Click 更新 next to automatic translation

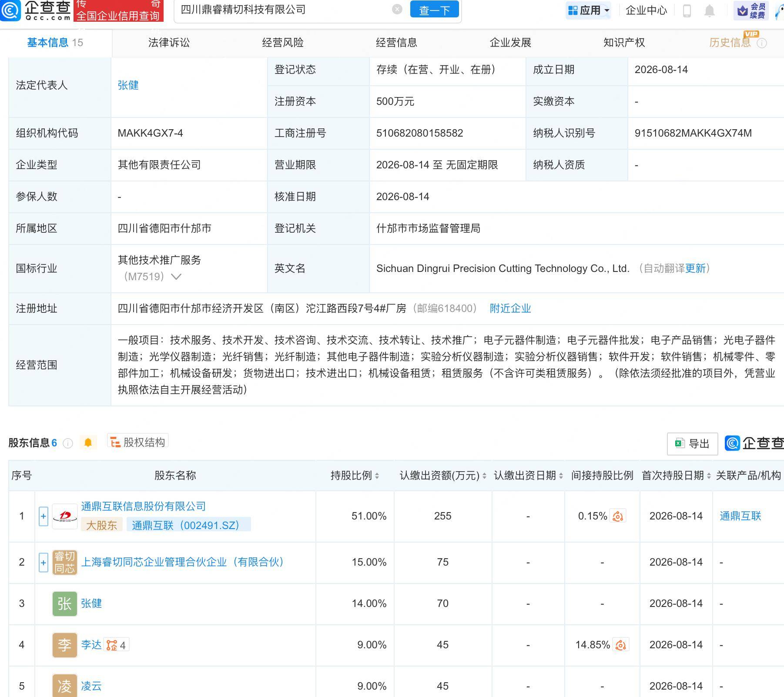695,268
